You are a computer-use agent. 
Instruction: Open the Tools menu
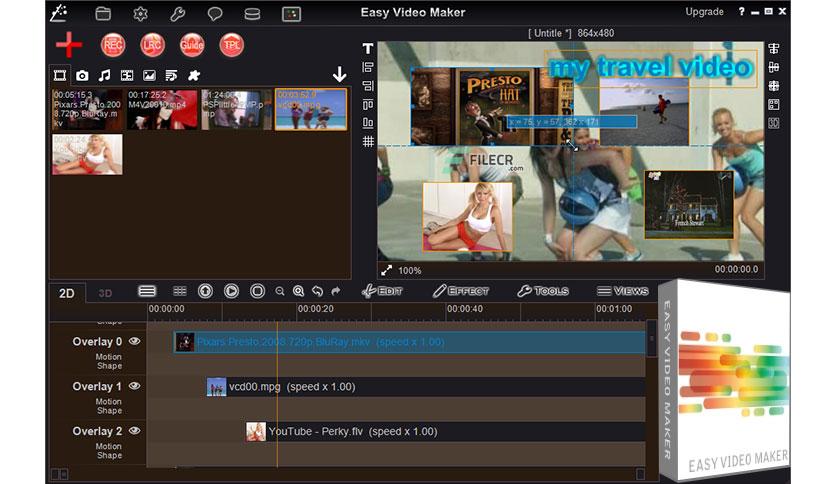(x=543, y=291)
